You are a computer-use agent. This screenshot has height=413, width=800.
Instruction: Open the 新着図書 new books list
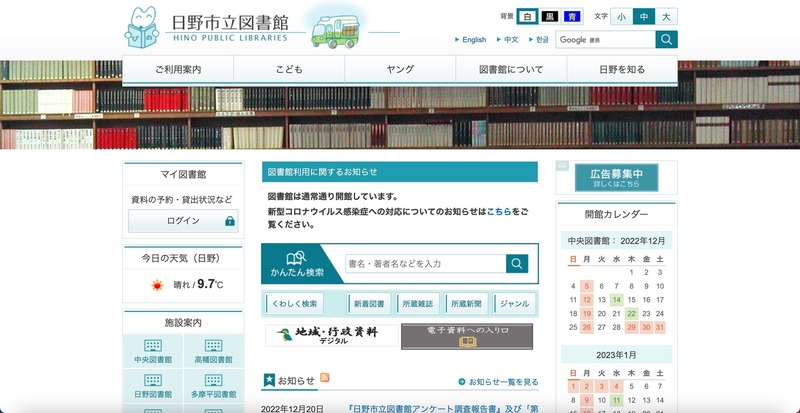tap(369, 304)
